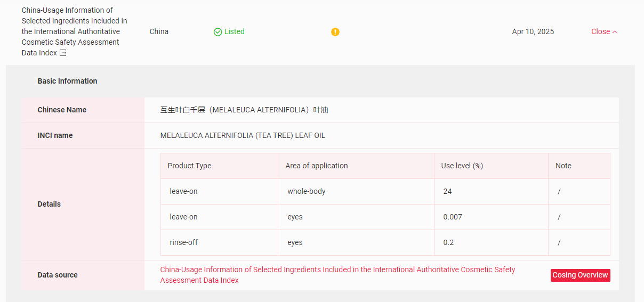Click the Basic Information heading

click(x=67, y=81)
